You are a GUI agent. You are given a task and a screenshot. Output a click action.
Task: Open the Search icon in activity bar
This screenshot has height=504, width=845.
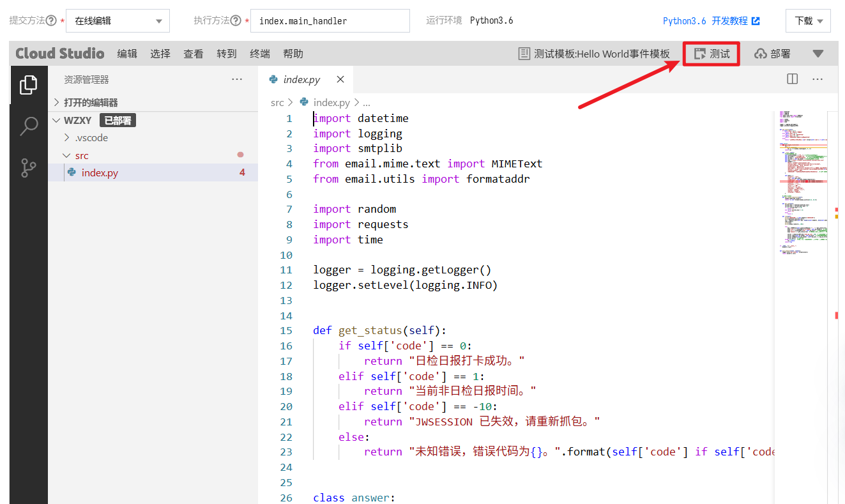28,126
